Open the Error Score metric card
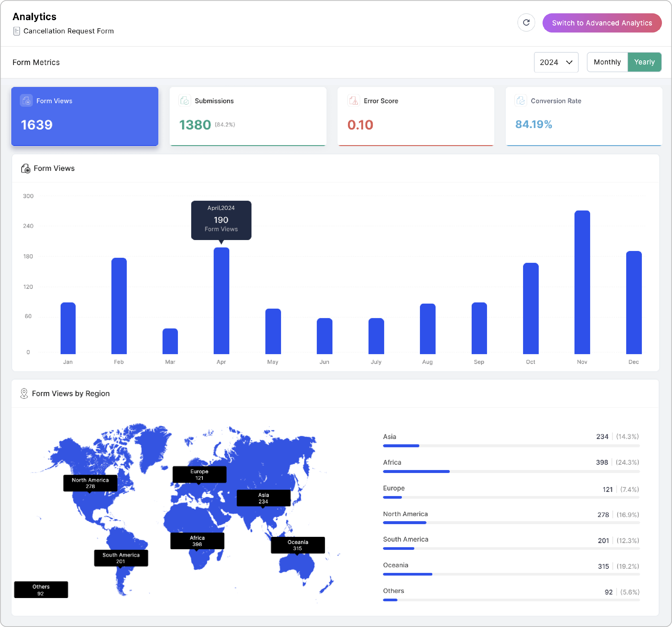The image size is (672, 627). coord(415,117)
